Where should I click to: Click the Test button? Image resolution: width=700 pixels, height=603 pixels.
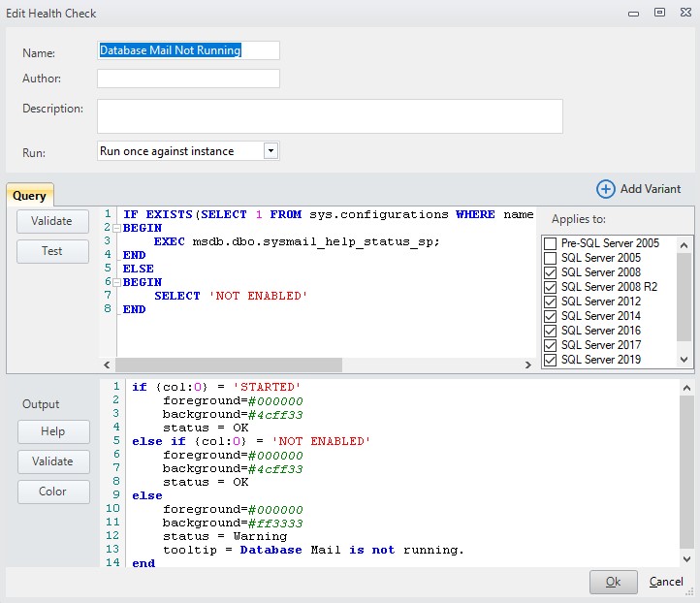pyautogui.click(x=52, y=251)
